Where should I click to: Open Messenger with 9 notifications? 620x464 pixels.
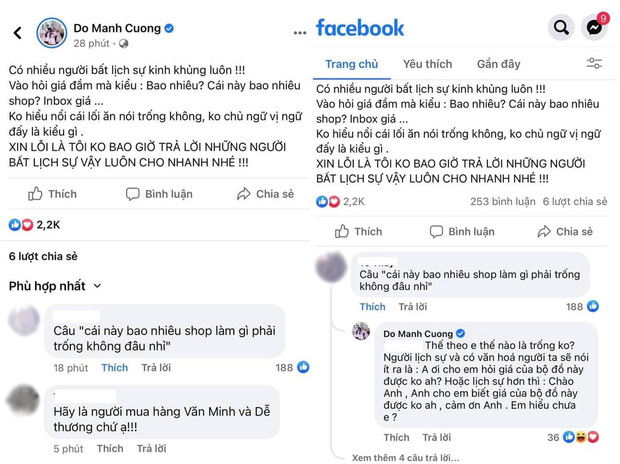click(x=594, y=27)
